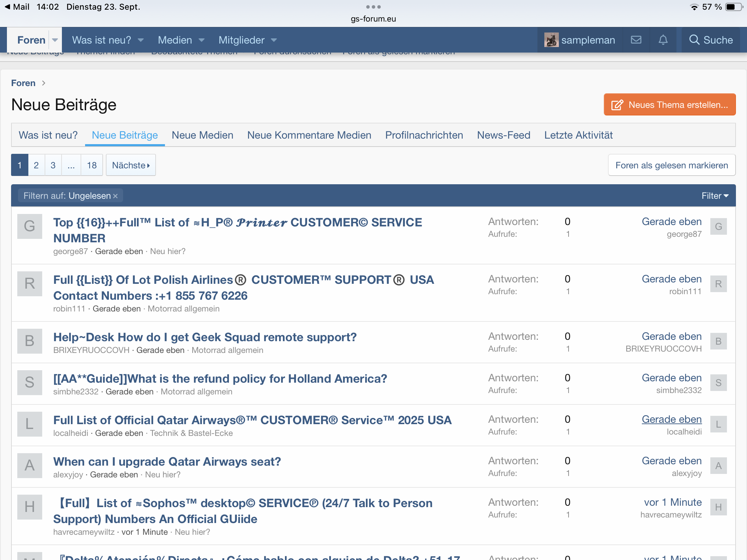The height and width of the screenshot is (560, 747).
Task: Tap the Back to Mail arrow
Action: click(x=8, y=7)
